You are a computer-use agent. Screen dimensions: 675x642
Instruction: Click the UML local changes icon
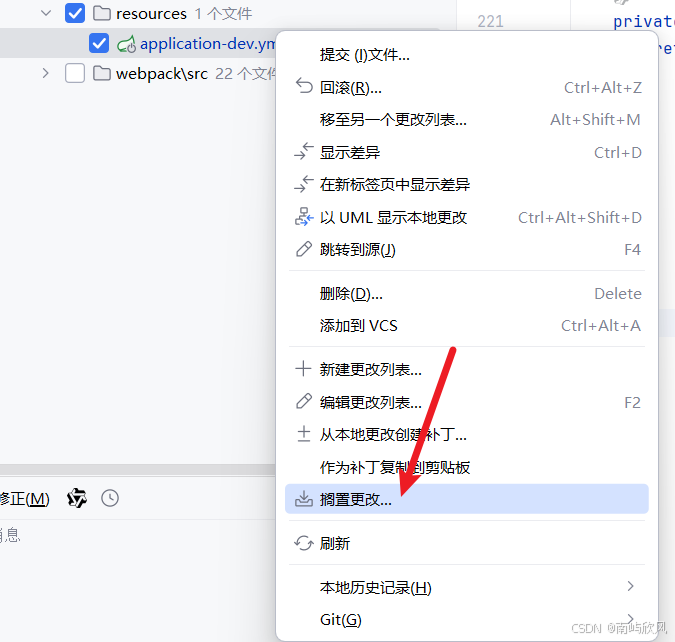pos(304,217)
